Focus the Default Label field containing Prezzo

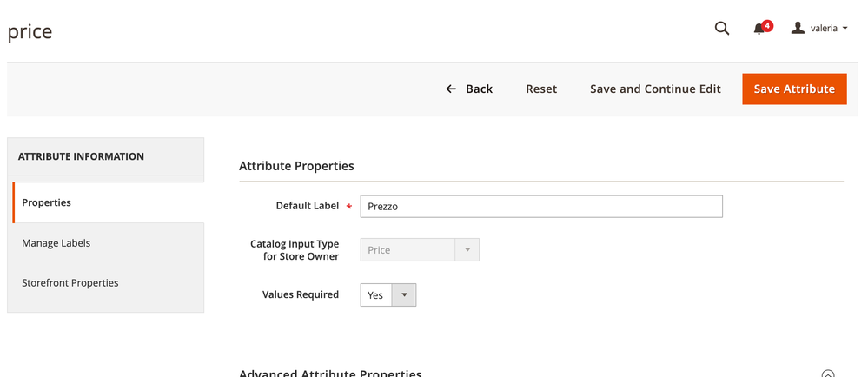tap(540, 207)
